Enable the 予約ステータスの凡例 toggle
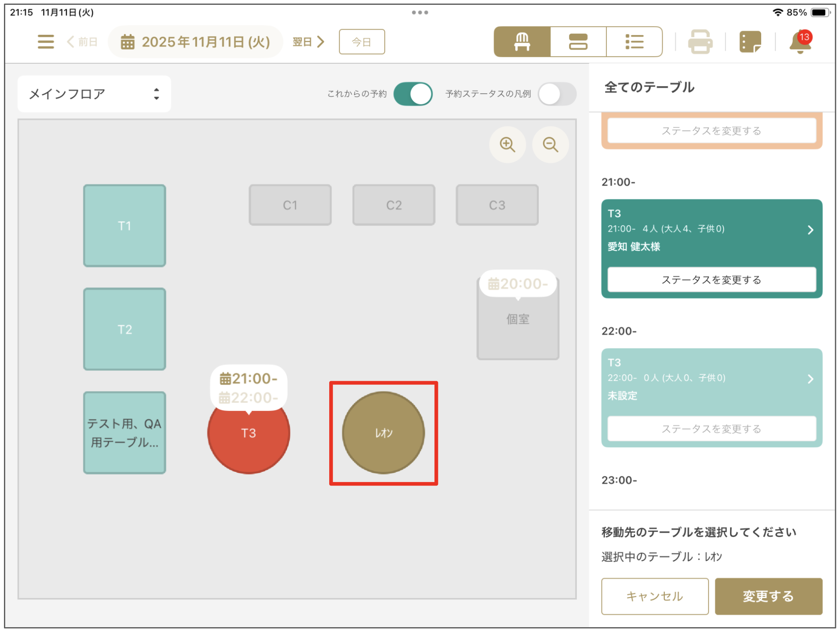The image size is (840, 632). (557, 94)
